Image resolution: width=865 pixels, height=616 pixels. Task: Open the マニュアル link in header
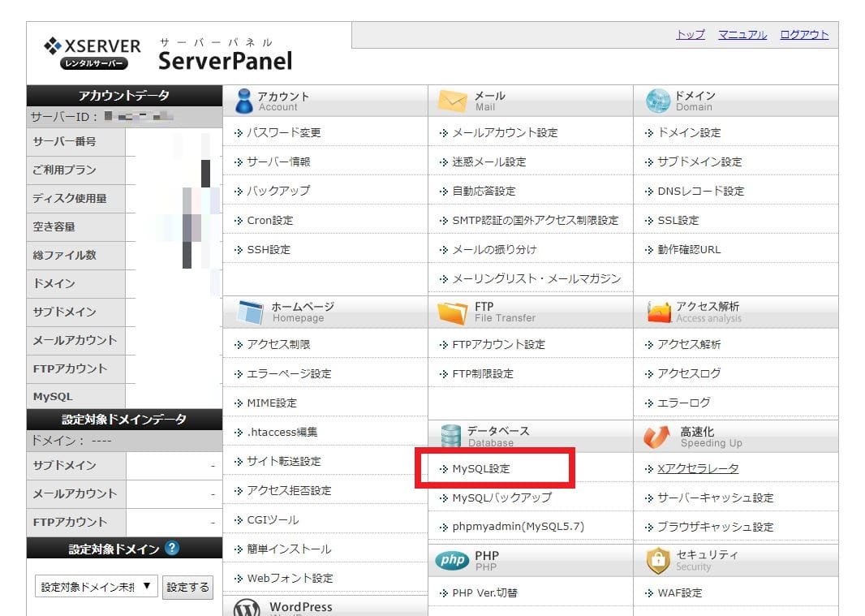tap(742, 35)
